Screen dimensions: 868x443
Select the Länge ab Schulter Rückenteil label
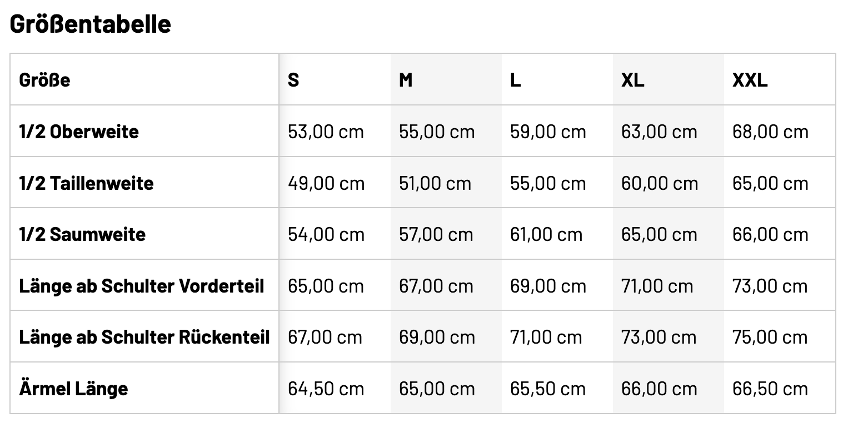(x=144, y=337)
